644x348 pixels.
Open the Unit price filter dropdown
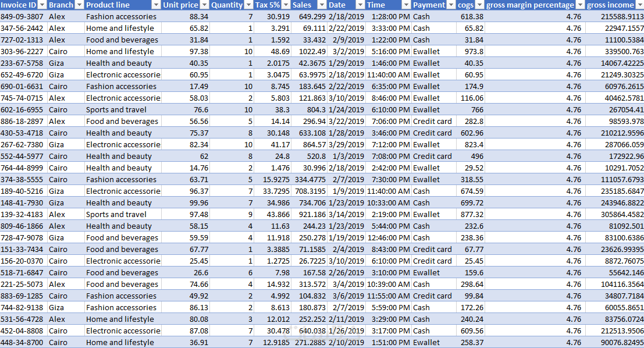coord(205,5)
